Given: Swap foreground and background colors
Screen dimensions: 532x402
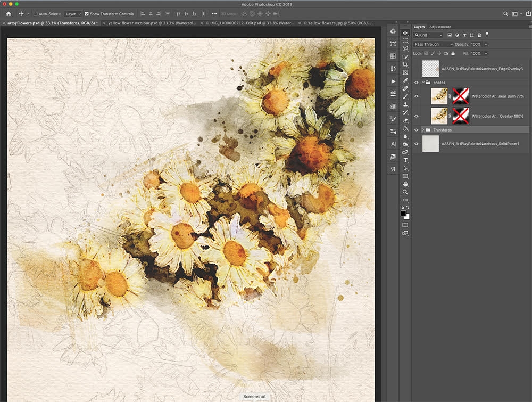Looking at the screenshot, I should pyautogui.click(x=408, y=207).
